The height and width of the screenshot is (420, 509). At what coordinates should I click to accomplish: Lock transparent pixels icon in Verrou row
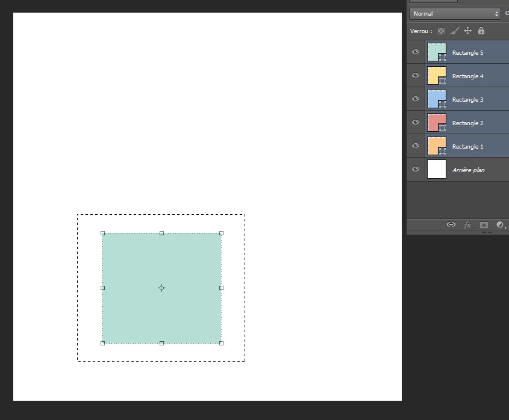coord(441,31)
